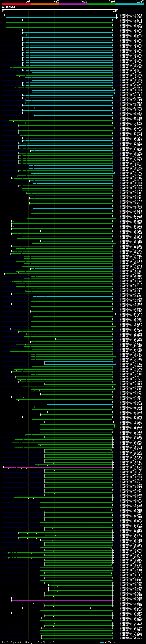Select hit label UniRef100_C5PUS1
This screenshot has width=146, height=644.
[131, 429]
